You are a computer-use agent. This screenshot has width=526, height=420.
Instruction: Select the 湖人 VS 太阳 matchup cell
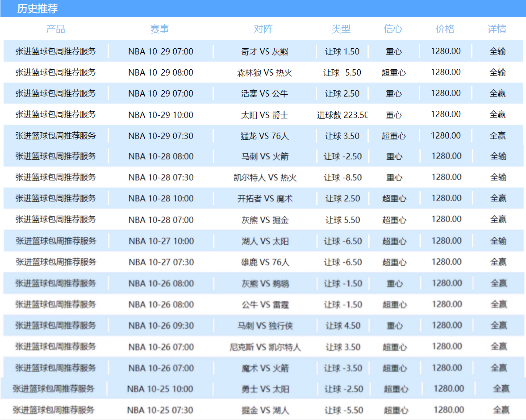265,241
